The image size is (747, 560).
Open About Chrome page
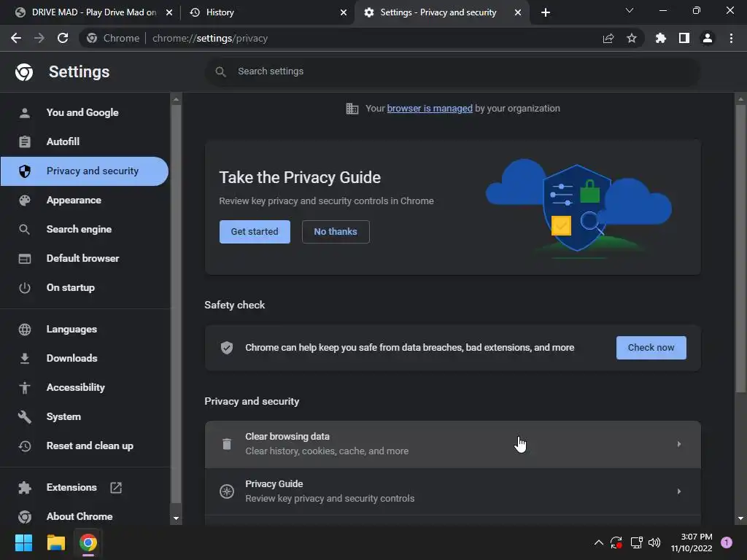tap(85, 516)
